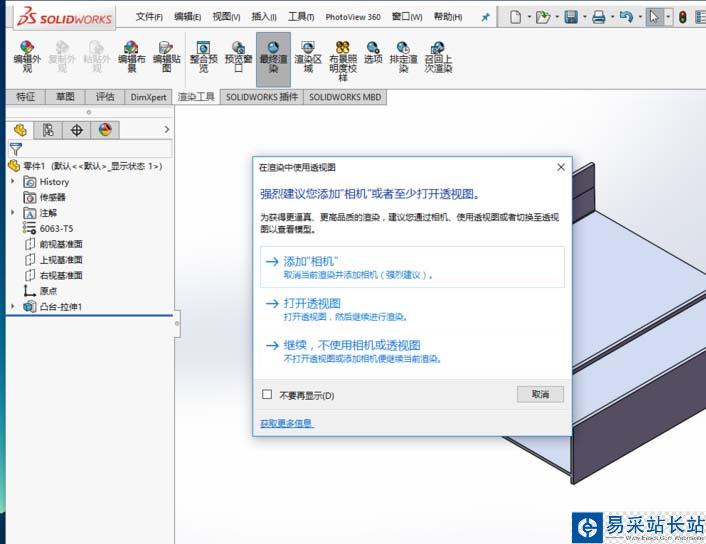The image size is (706, 544).
Task: Open the 编辑(E) menu
Action: click(x=187, y=17)
